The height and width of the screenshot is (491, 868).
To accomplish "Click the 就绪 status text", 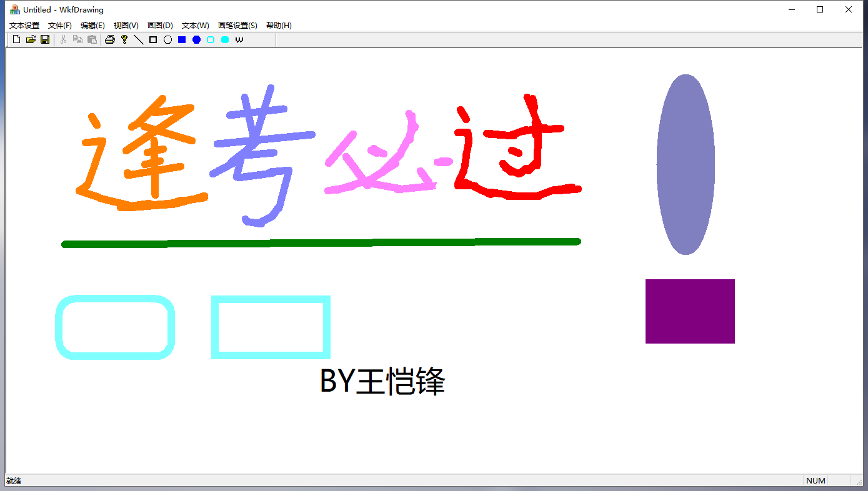I will pyautogui.click(x=13, y=481).
